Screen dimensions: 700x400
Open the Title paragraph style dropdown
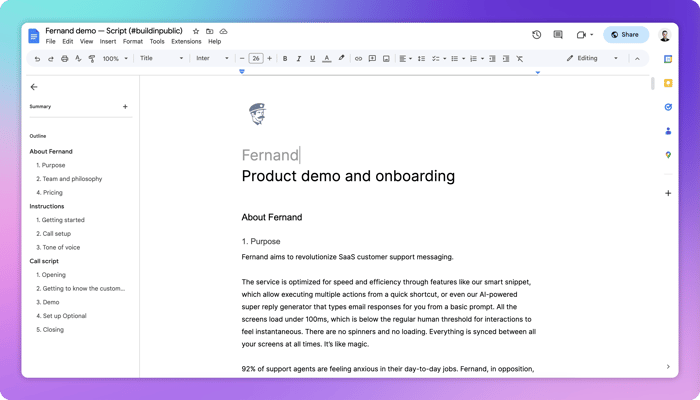161,58
